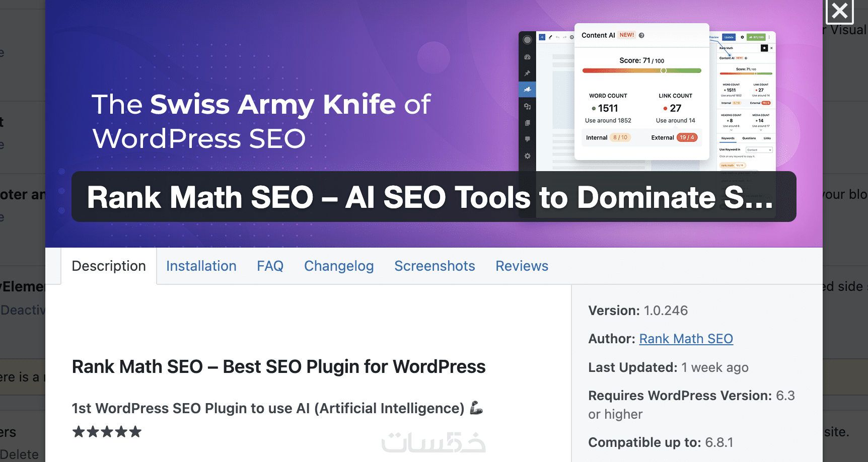This screenshot has width=868, height=462.
Task: Click the 'Use around 1852' word count hint
Action: (608, 121)
